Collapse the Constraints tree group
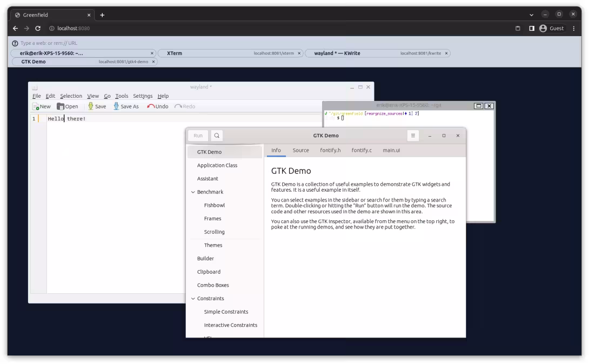 click(x=193, y=299)
